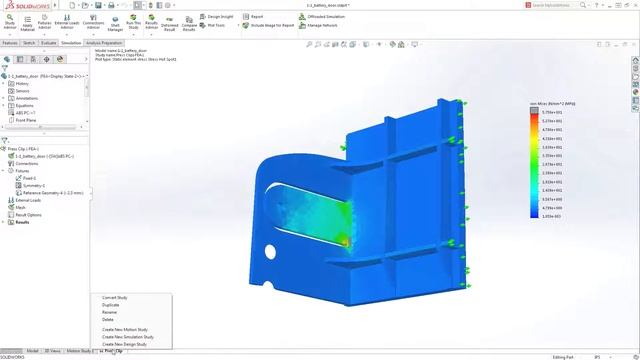Click Include Image for Report
This screenshot has width=640, height=360.
click(268, 25)
